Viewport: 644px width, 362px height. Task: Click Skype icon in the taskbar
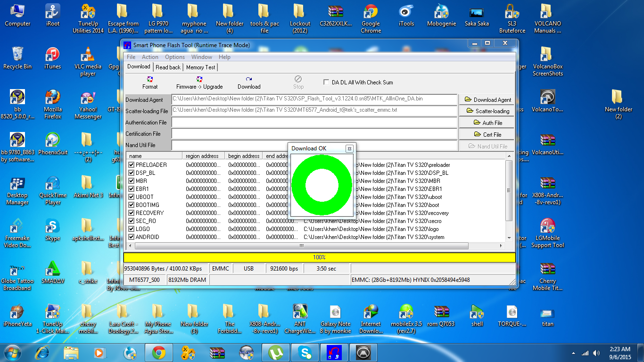[304, 352]
